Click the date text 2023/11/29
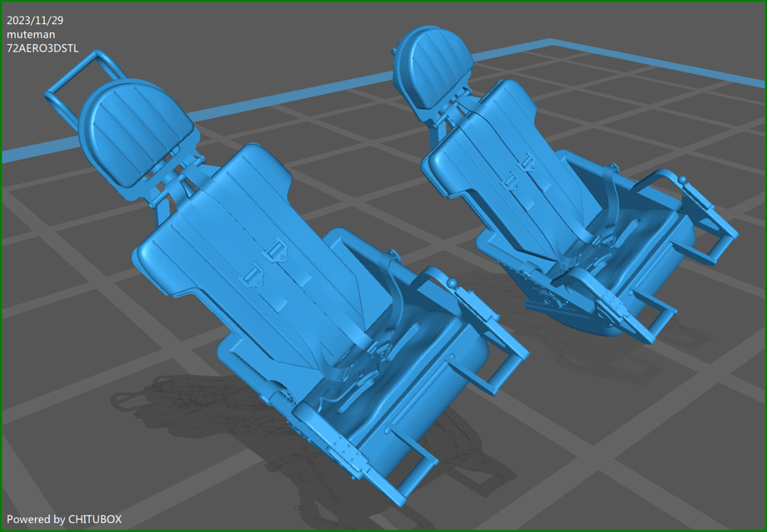The height and width of the screenshot is (532, 767). (x=34, y=18)
